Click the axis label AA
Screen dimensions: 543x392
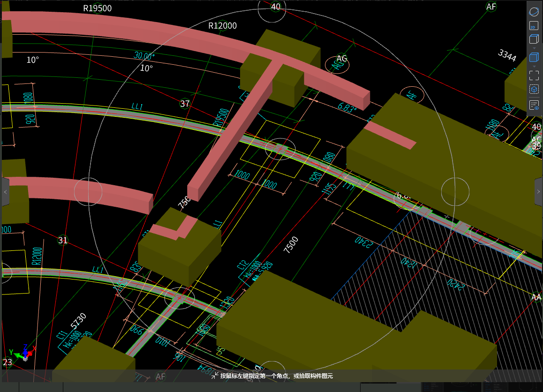[536, 297]
